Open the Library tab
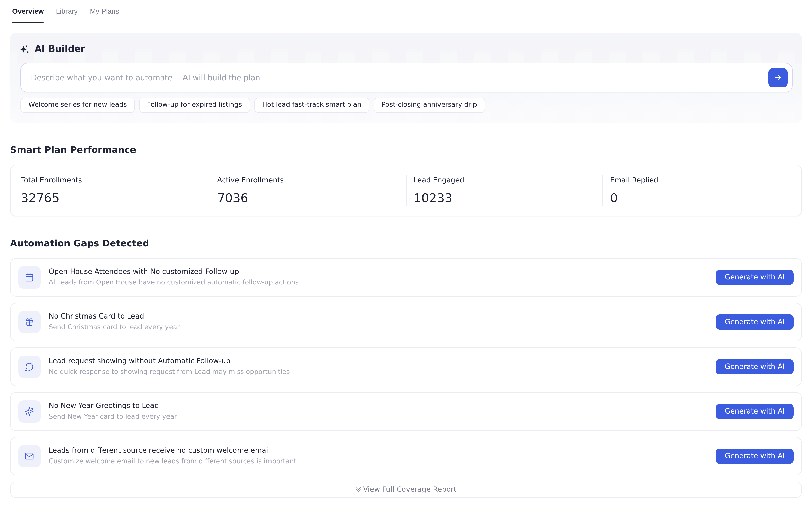The height and width of the screenshot is (508, 812). tap(67, 11)
